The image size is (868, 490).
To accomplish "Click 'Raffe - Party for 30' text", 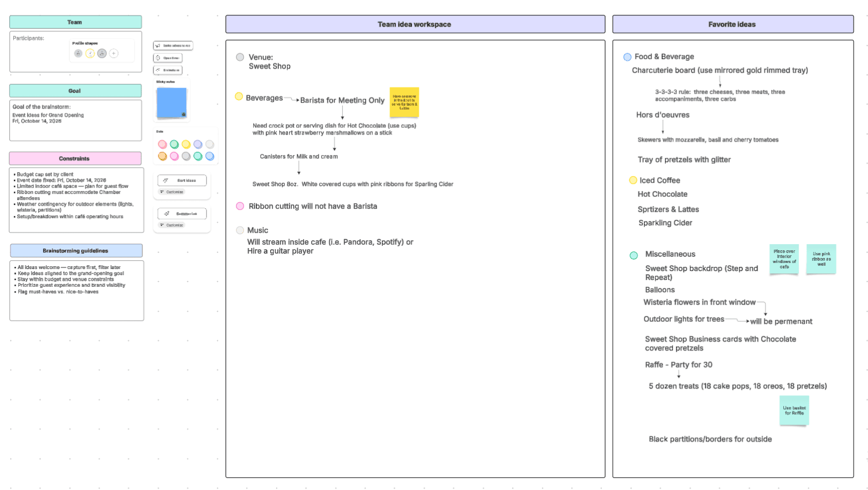I will tap(679, 365).
